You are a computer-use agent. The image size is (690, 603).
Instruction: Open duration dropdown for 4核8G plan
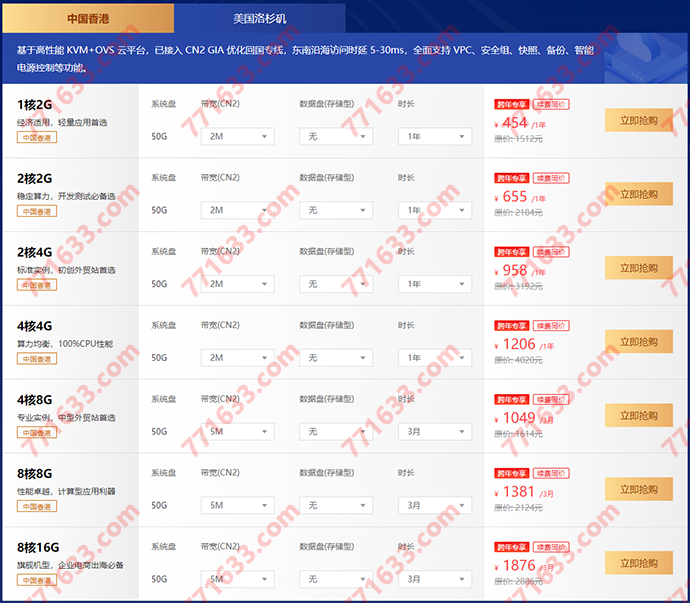click(x=435, y=431)
